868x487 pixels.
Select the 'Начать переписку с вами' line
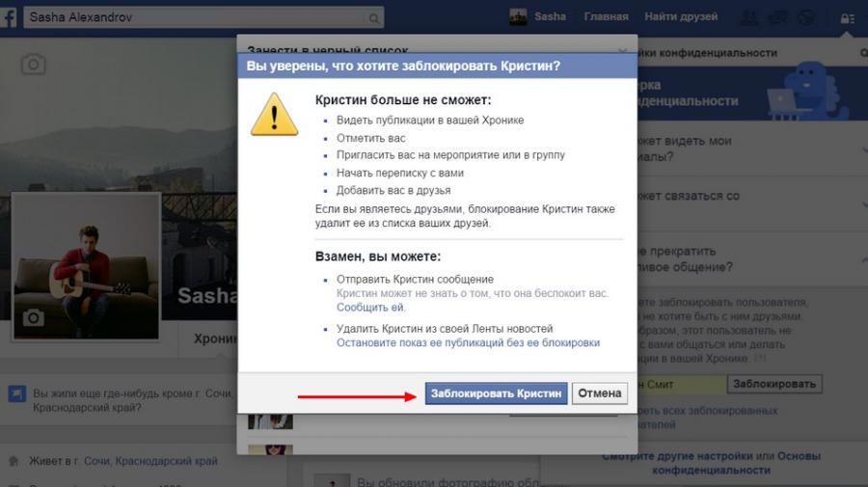tap(400, 174)
